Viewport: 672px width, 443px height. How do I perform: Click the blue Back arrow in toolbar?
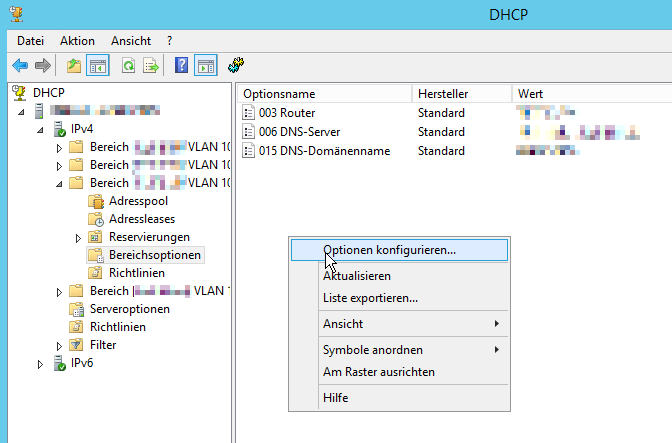point(20,66)
